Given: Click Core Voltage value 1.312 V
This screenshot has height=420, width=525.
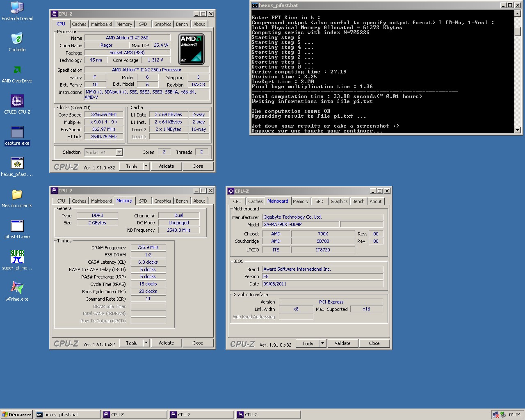Looking at the screenshot, I should [x=155, y=60].
